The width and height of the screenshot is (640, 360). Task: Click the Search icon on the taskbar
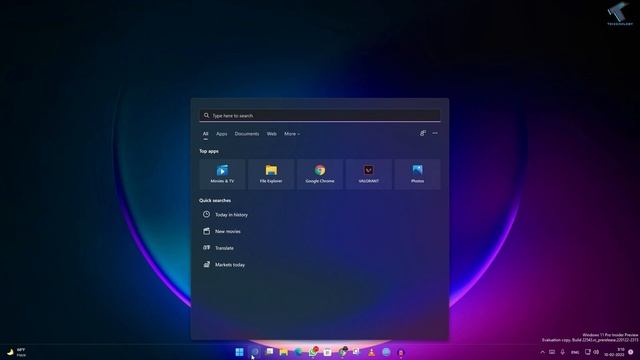pyautogui.click(x=255, y=352)
